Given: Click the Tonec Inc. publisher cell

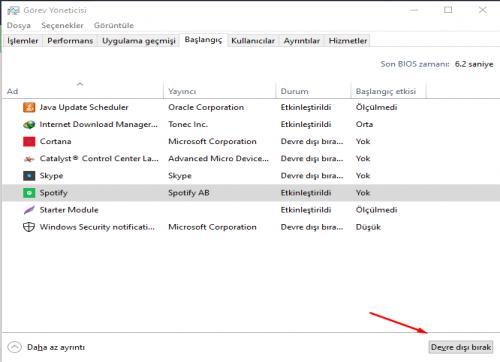Looking at the screenshot, I should click(188, 125).
